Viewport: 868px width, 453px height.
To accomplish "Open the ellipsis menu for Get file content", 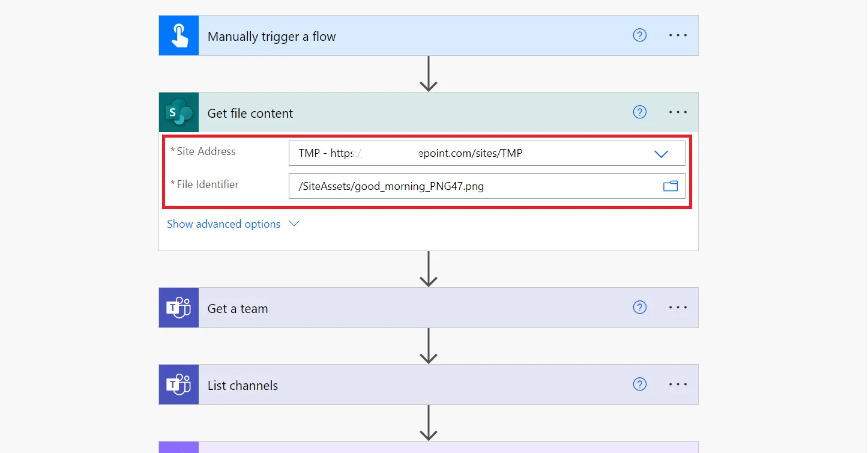I will click(x=678, y=112).
